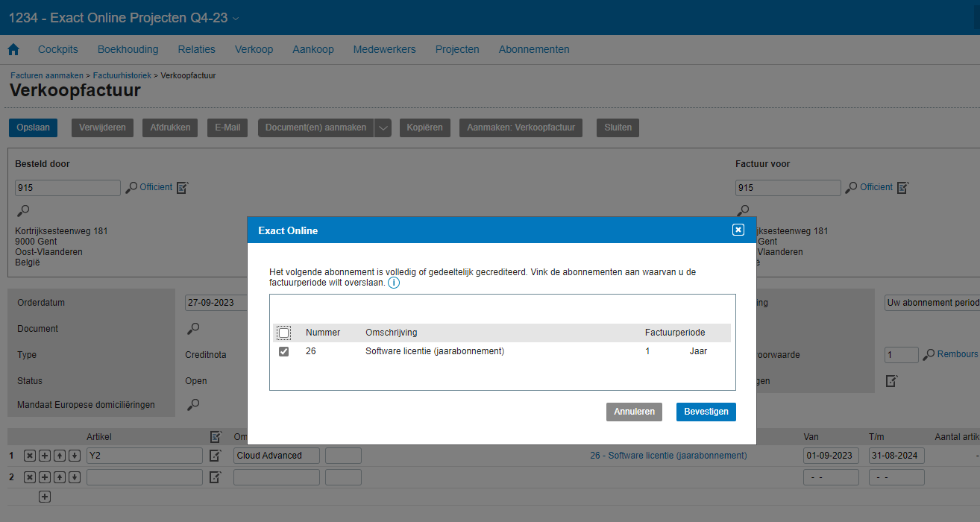Open the Cockpits menu
The width and height of the screenshot is (980, 522).
pos(58,49)
